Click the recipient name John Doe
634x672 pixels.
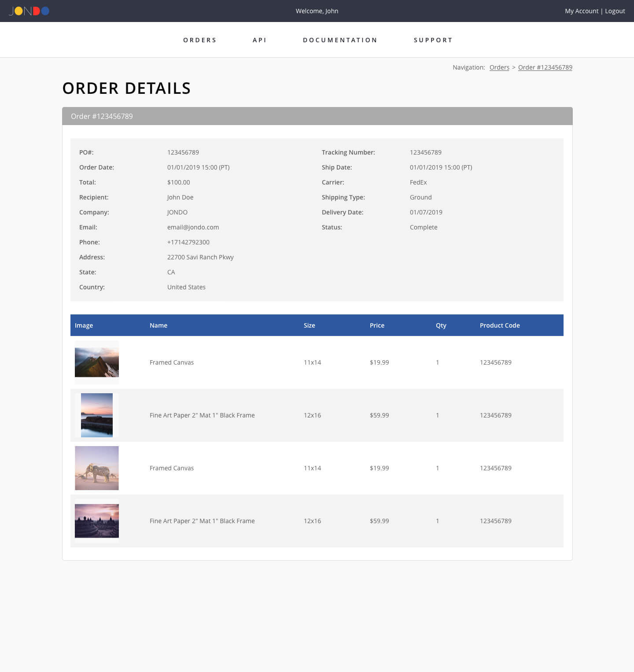point(180,197)
